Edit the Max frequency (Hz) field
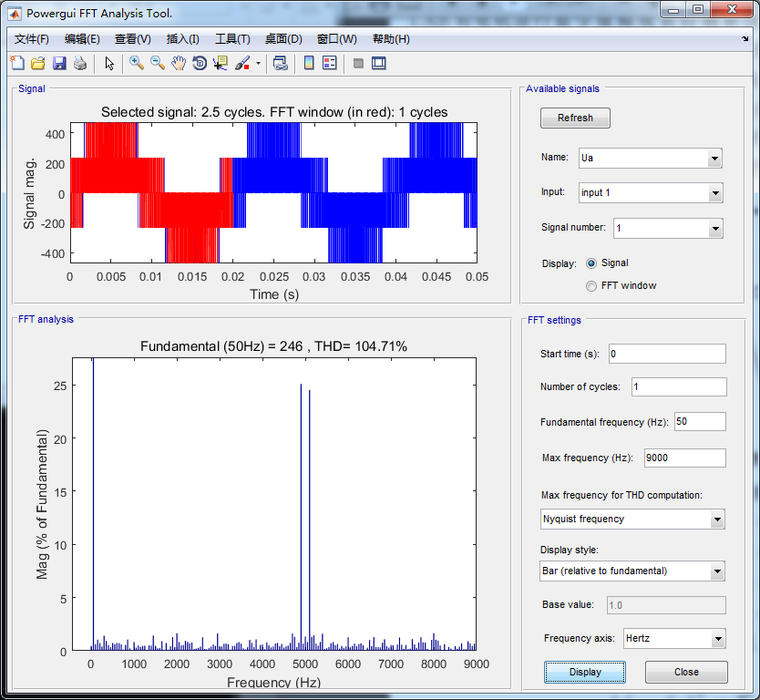 (x=683, y=458)
